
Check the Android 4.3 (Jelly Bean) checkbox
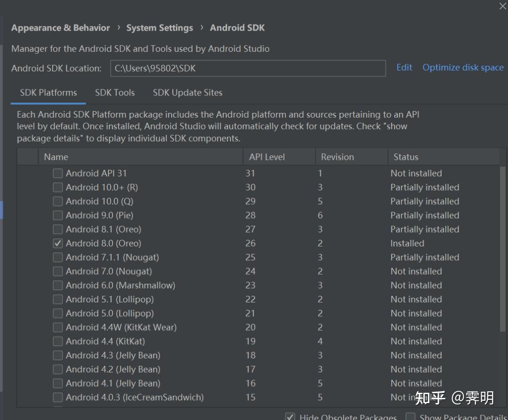pos(58,355)
